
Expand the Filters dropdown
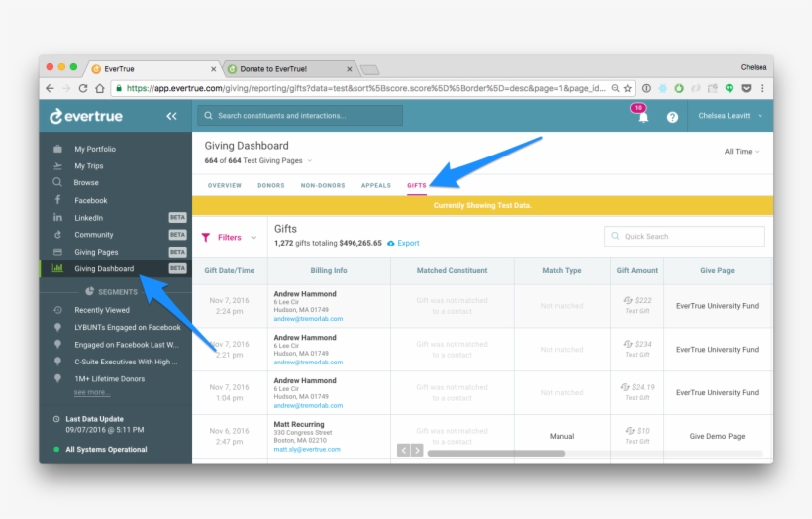254,238
